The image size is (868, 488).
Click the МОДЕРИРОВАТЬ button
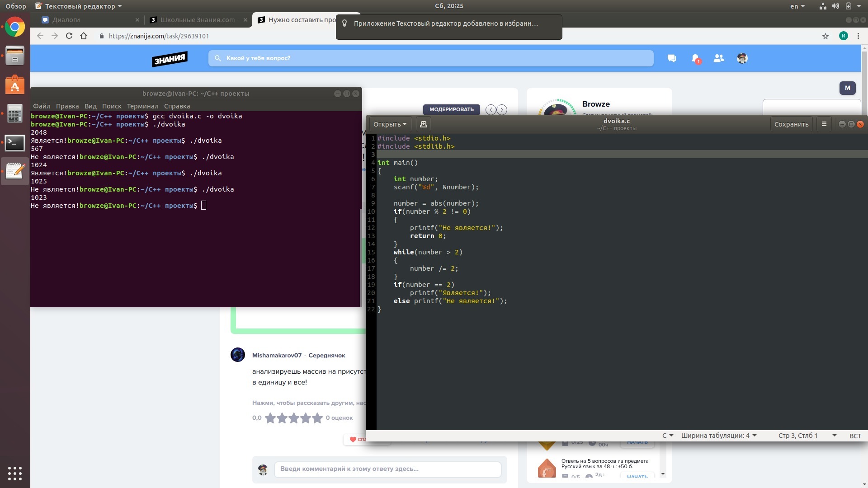click(451, 109)
